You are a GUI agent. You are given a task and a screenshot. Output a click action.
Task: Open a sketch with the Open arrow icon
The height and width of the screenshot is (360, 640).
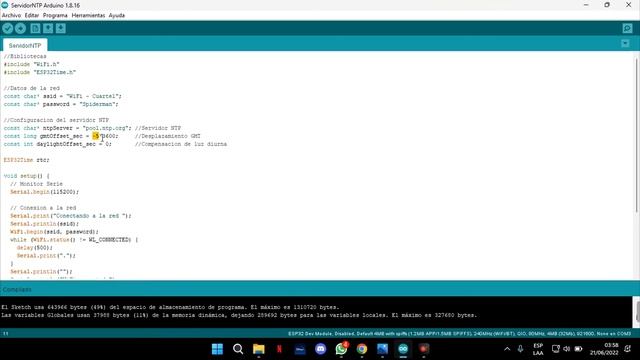[x=48, y=28]
